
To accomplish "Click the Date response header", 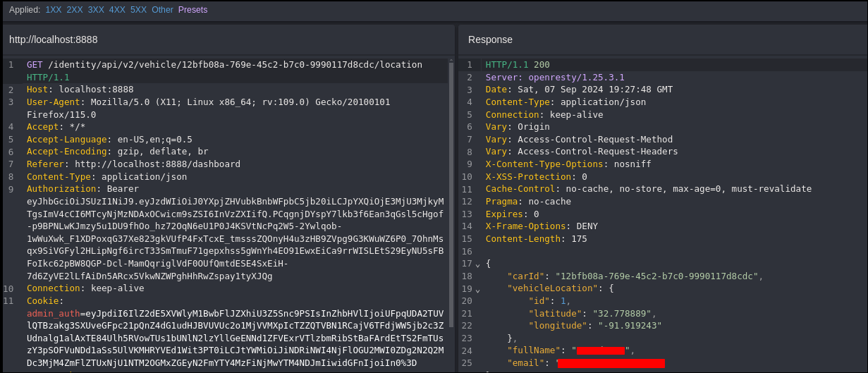I will [579, 90].
